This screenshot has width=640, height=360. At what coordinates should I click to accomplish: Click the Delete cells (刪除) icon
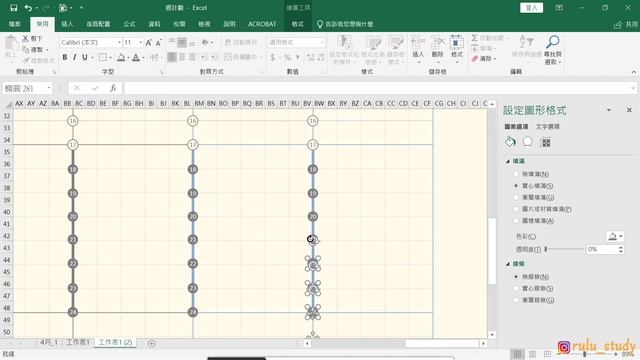(x=437, y=42)
